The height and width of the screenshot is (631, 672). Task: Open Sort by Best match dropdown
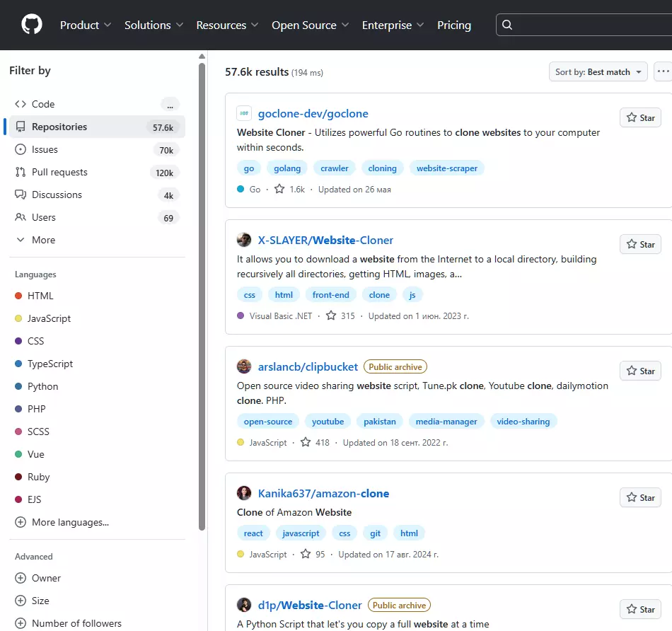(x=598, y=72)
